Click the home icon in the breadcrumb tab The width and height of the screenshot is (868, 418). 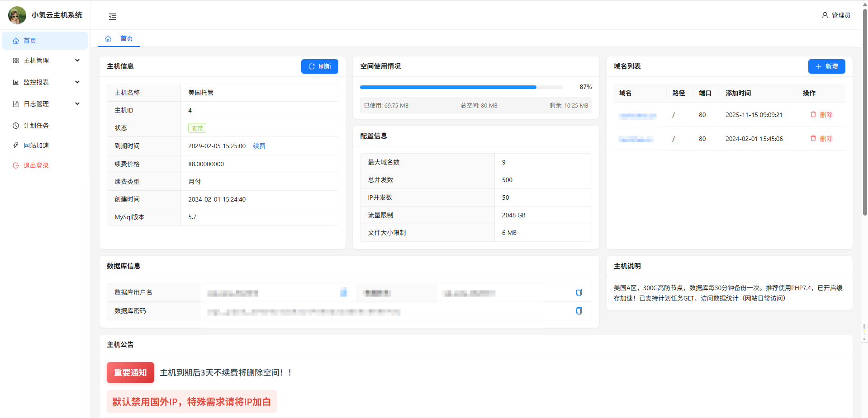108,38
